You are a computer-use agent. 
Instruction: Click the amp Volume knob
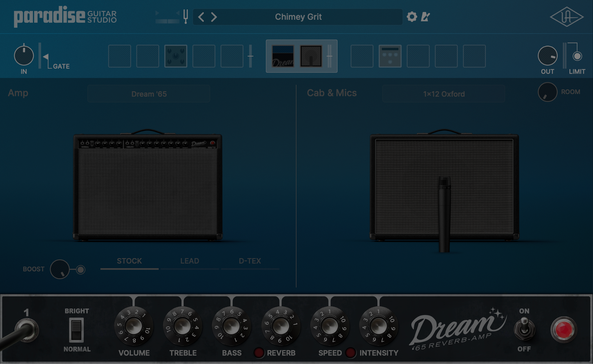coord(134,326)
